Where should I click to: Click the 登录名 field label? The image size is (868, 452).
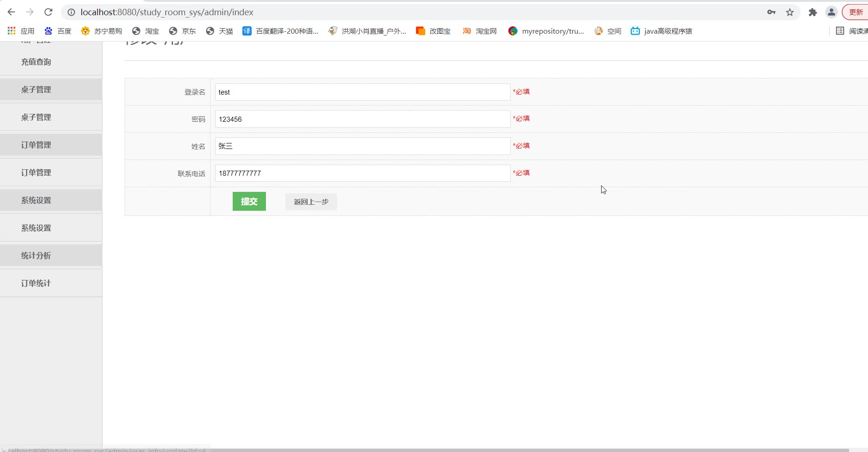(195, 92)
